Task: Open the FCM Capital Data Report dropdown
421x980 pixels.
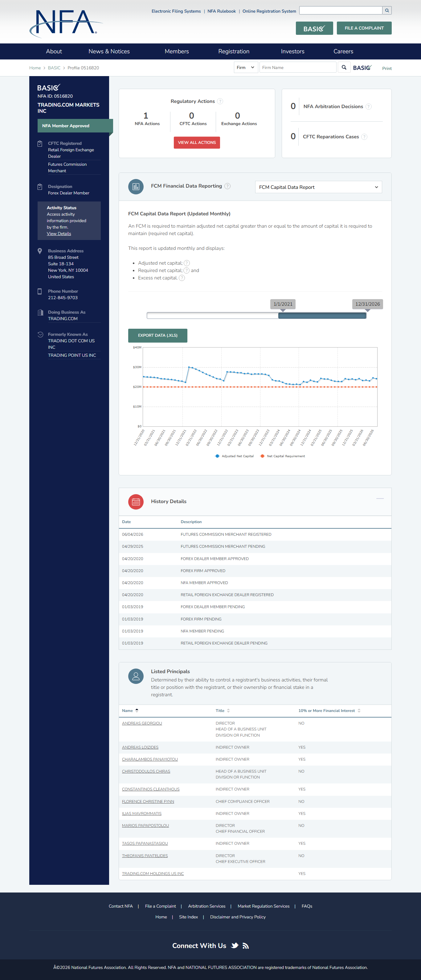Action: point(318,187)
